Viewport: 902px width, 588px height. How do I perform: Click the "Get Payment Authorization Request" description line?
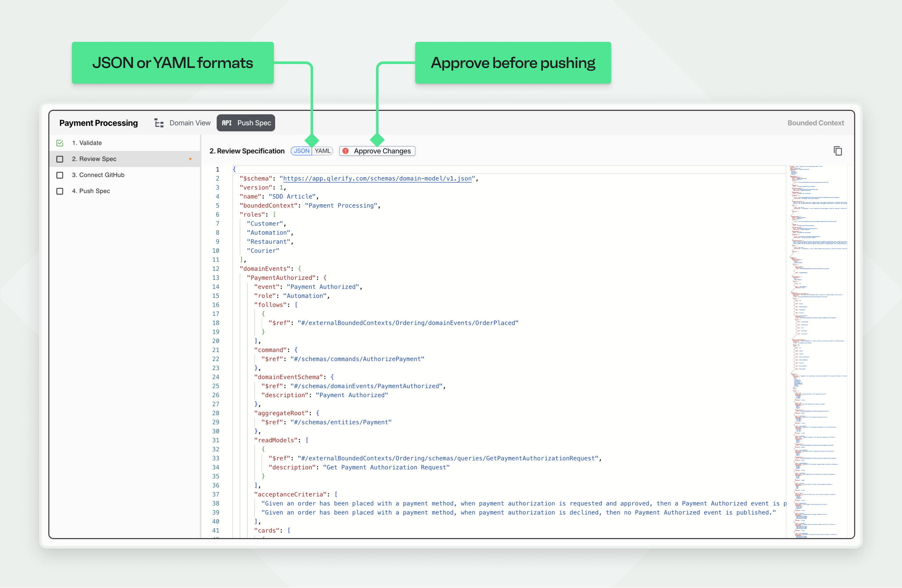[x=359, y=467]
